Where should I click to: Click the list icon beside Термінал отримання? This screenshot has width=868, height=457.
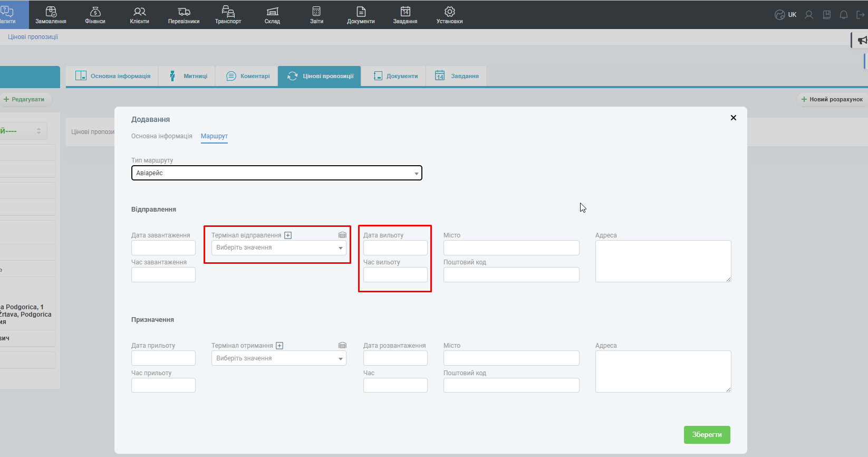point(342,346)
